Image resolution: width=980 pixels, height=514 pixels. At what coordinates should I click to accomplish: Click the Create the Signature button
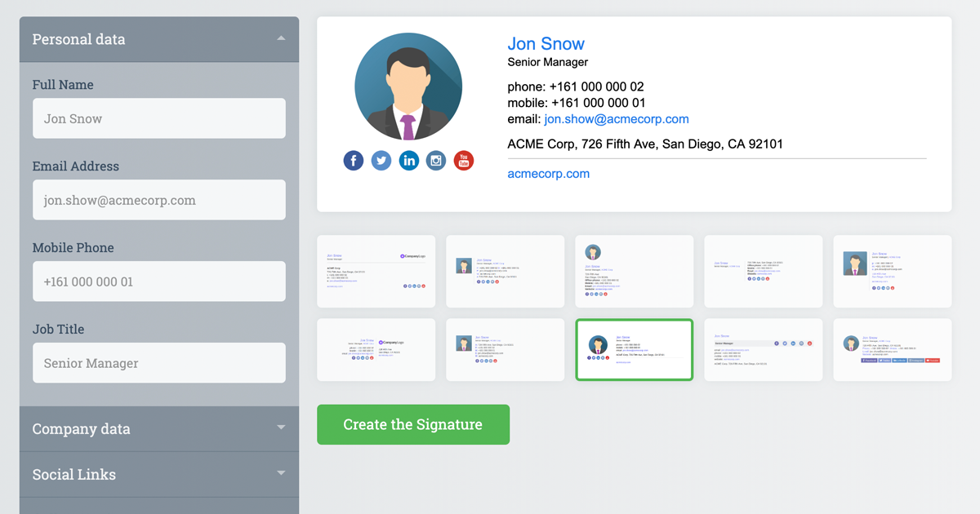coord(413,424)
